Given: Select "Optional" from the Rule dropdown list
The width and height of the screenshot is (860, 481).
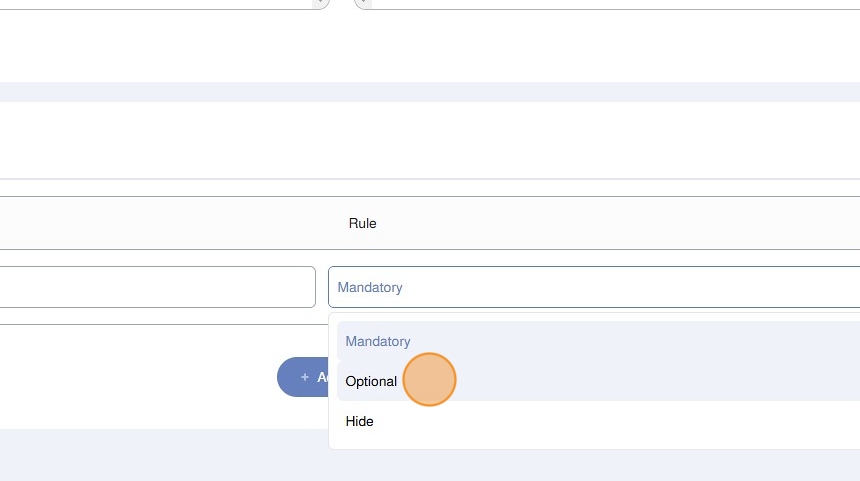Looking at the screenshot, I should 371,381.
